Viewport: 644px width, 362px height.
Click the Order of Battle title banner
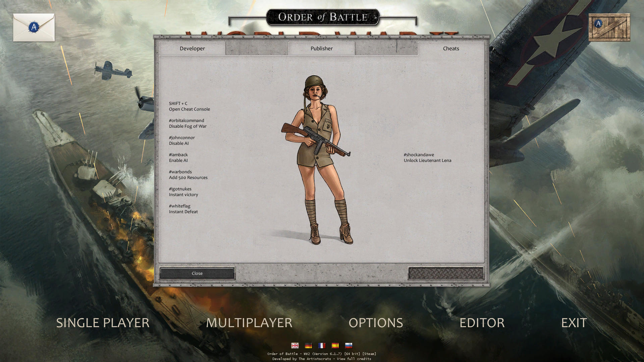pos(323,17)
